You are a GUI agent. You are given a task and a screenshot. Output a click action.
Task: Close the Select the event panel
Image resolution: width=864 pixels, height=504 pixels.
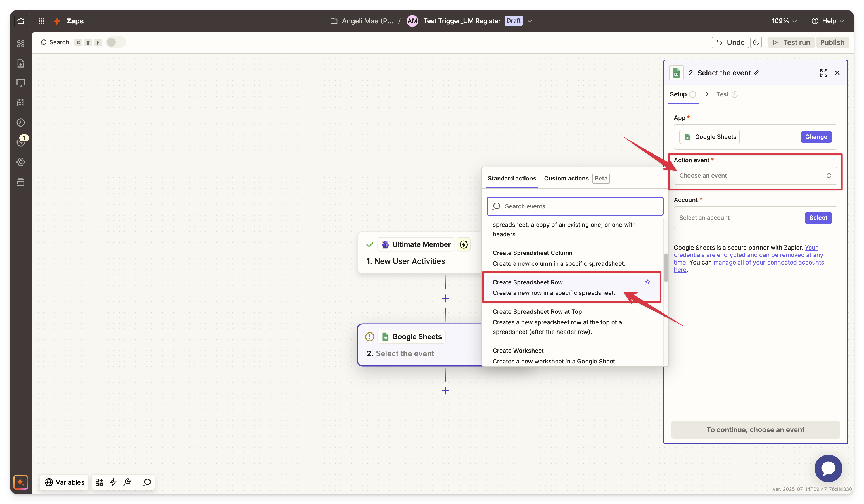[837, 73]
